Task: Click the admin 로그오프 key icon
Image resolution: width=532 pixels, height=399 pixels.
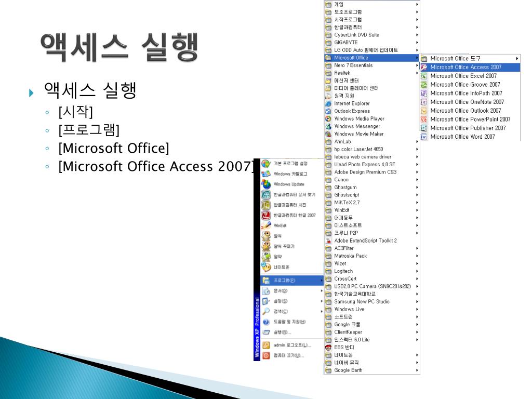Action: pyautogui.click(x=266, y=345)
